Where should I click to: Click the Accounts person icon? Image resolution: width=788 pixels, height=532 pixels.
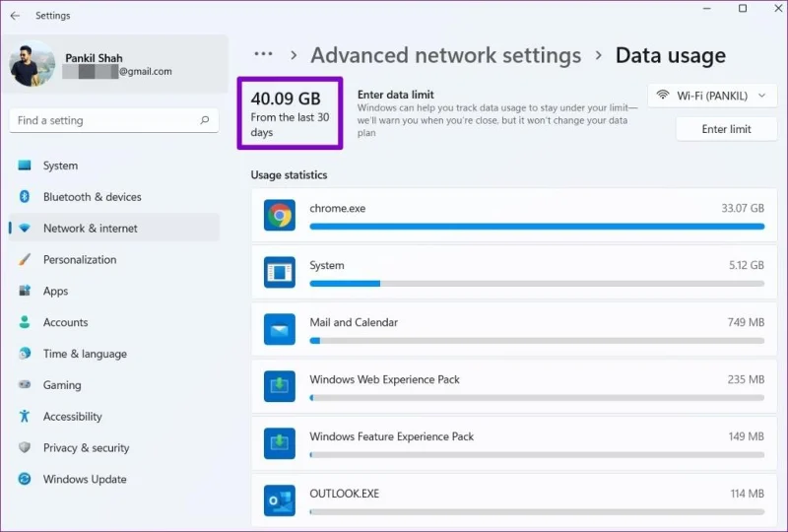(x=25, y=322)
